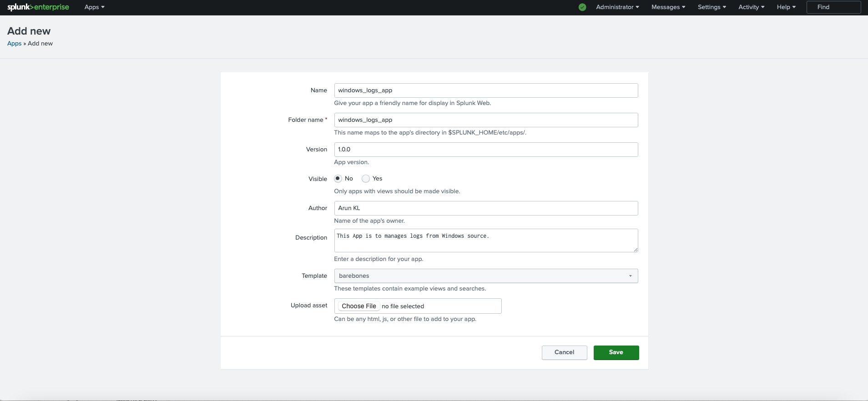
Task: Click the Name input field
Action: [x=486, y=90]
